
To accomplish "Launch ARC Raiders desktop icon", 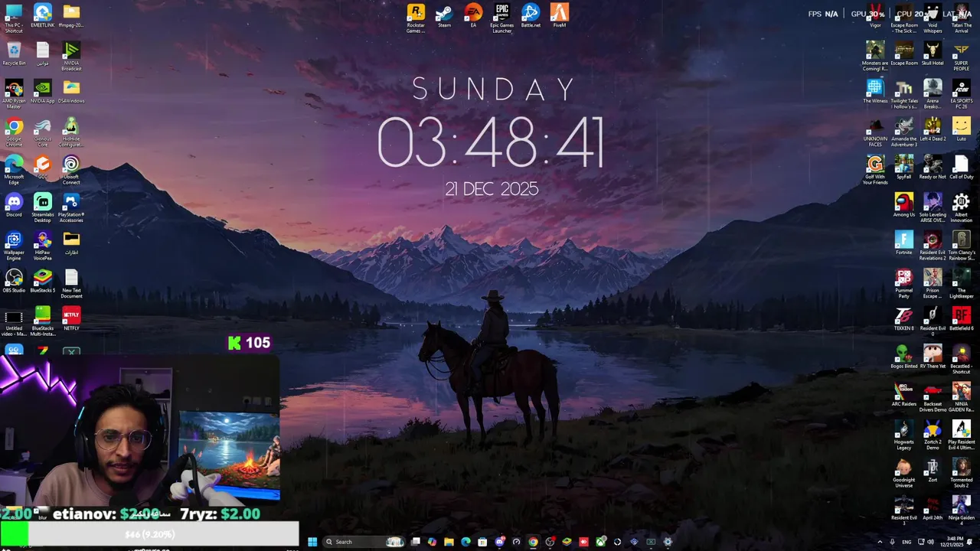I will 904,395.
